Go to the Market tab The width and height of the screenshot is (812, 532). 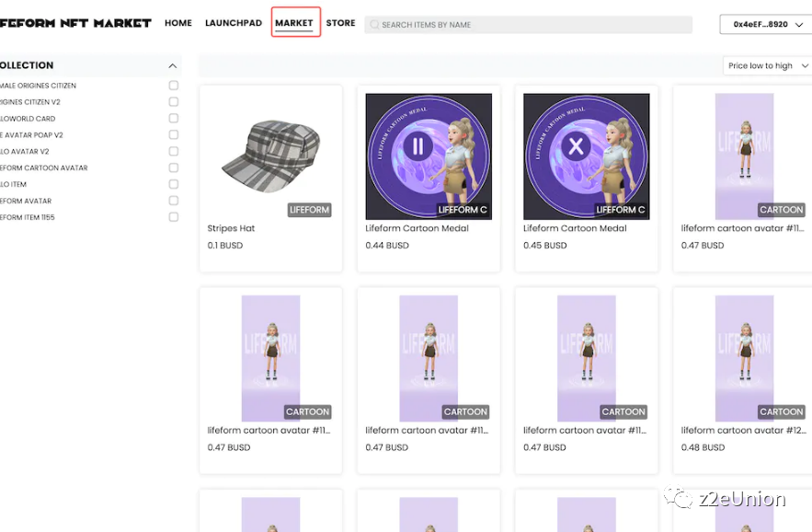[294, 23]
